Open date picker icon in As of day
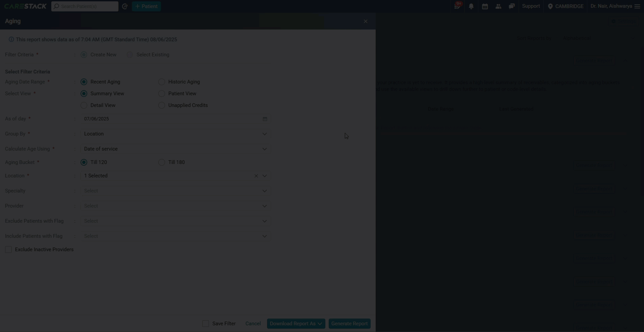Viewport: 644px width, 332px height. (265, 119)
